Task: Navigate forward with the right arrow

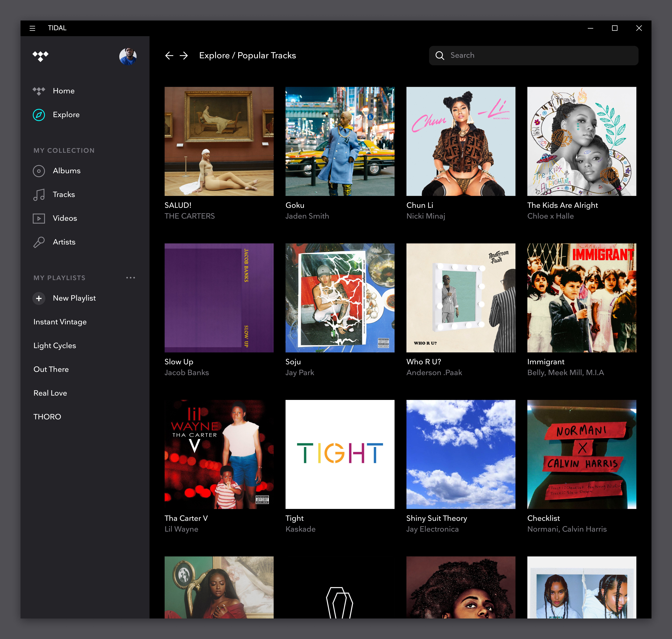Action: [184, 55]
